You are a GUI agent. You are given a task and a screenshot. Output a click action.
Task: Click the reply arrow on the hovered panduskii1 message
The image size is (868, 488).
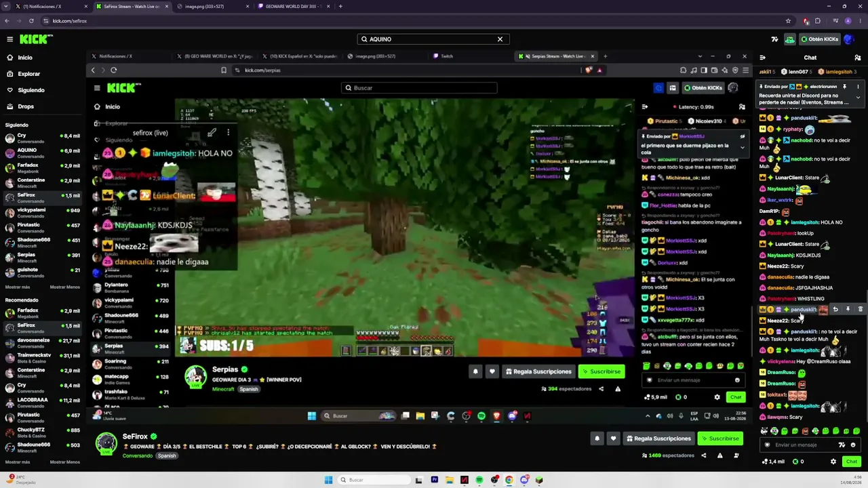(835, 310)
